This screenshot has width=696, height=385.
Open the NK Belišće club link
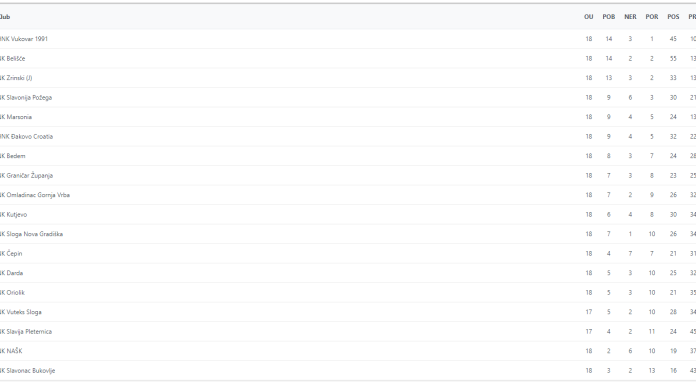(12, 59)
